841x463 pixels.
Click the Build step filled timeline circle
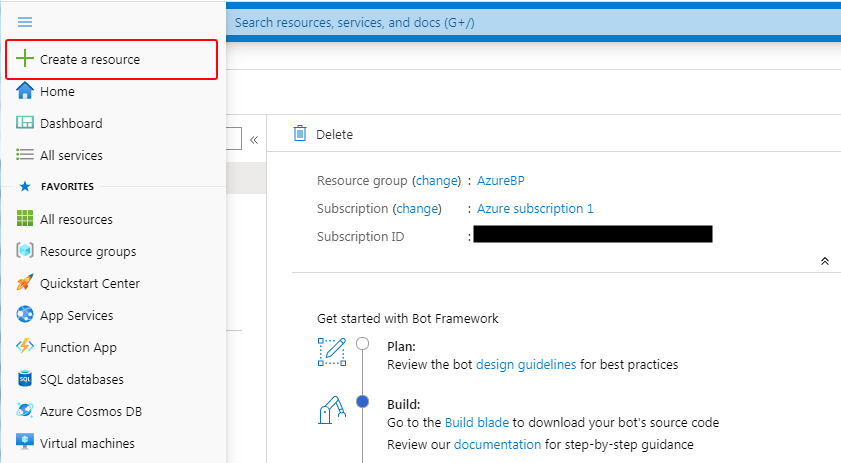pyautogui.click(x=363, y=401)
